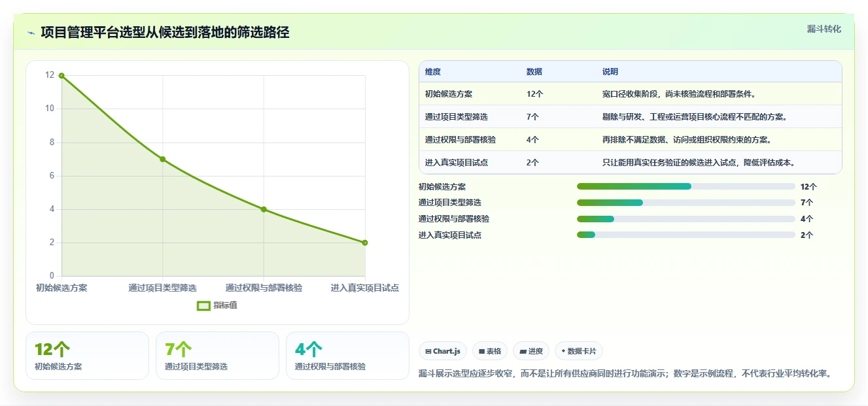868x406 pixels.
Task: Click the 12个 value beside the progress bar
Action: pyautogui.click(x=809, y=187)
